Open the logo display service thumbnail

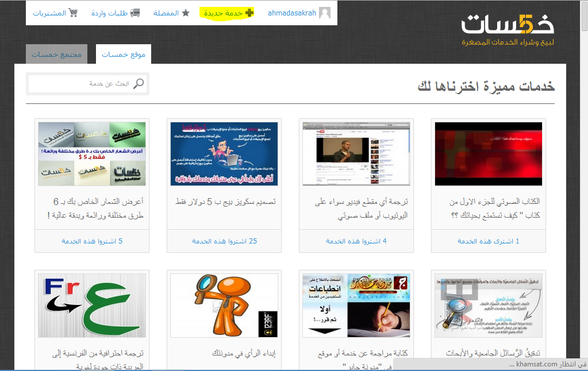point(92,154)
